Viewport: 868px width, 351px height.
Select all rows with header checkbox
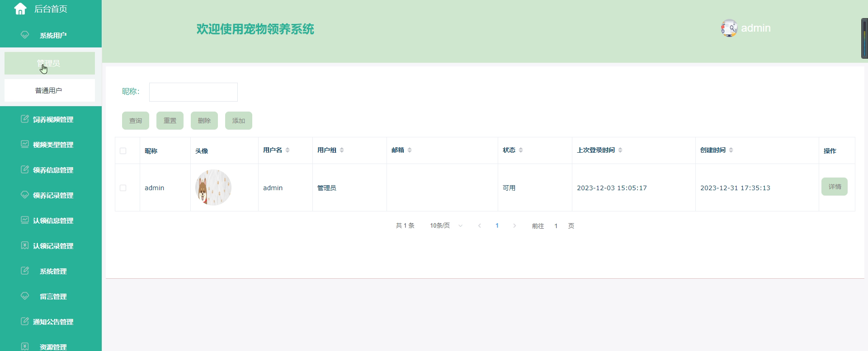123,151
